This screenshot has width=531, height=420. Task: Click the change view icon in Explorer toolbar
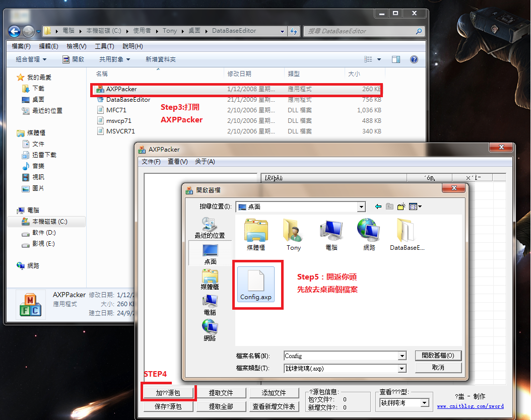368,59
